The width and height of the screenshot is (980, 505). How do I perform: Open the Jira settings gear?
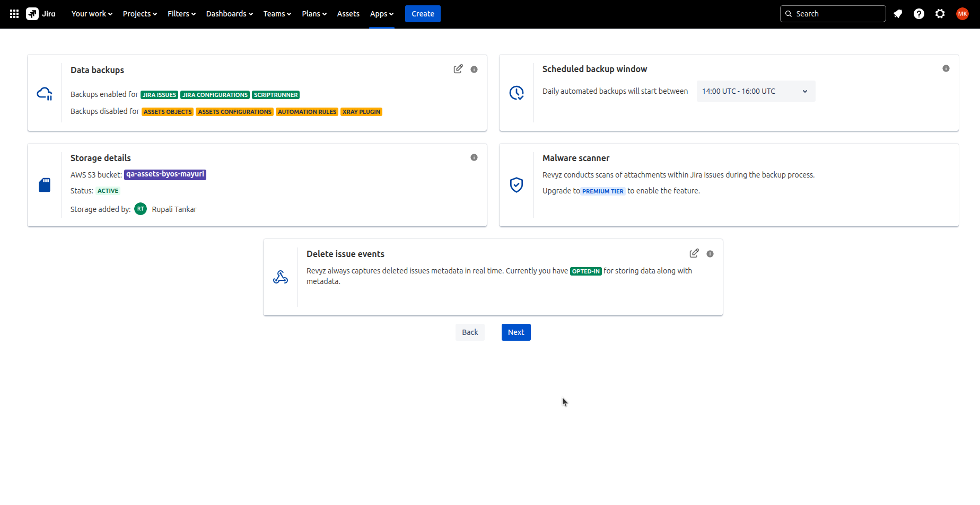(940, 14)
